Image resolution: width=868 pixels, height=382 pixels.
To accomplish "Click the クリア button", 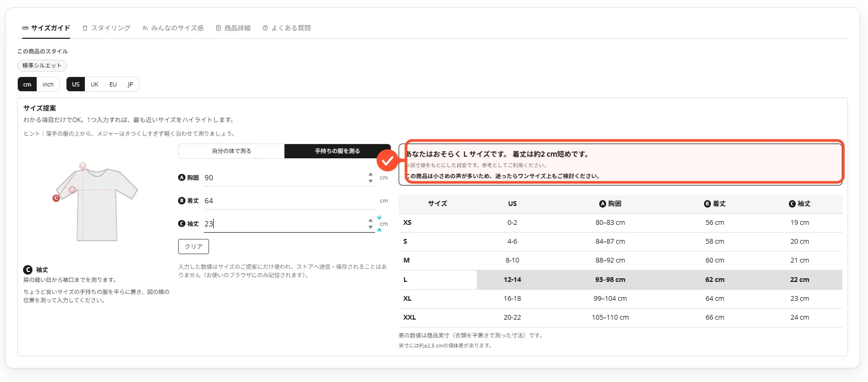I will pyautogui.click(x=193, y=246).
